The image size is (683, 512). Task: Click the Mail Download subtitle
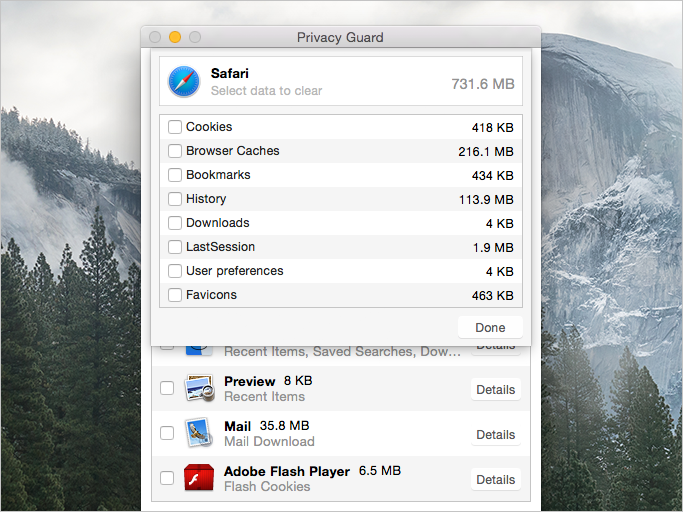tap(269, 441)
